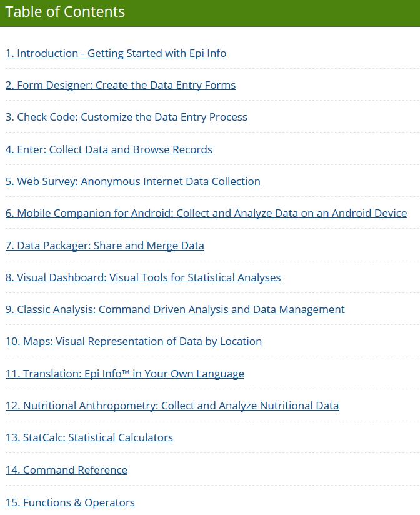
Task: Open Check Code: Customize Data Entry link
Action: 126,117
